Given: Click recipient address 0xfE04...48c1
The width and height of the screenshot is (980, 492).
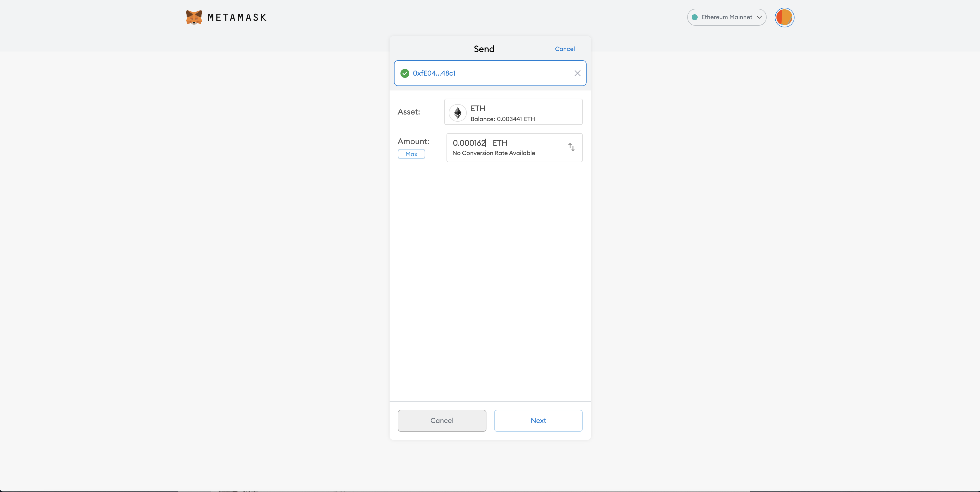Looking at the screenshot, I should (x=434, y=73).
